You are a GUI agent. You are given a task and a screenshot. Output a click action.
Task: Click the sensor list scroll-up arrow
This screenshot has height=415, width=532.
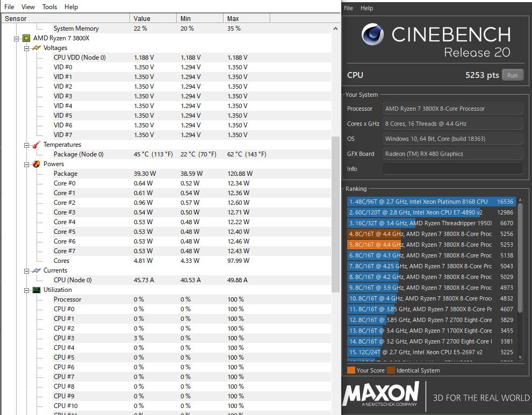point(335,28)
